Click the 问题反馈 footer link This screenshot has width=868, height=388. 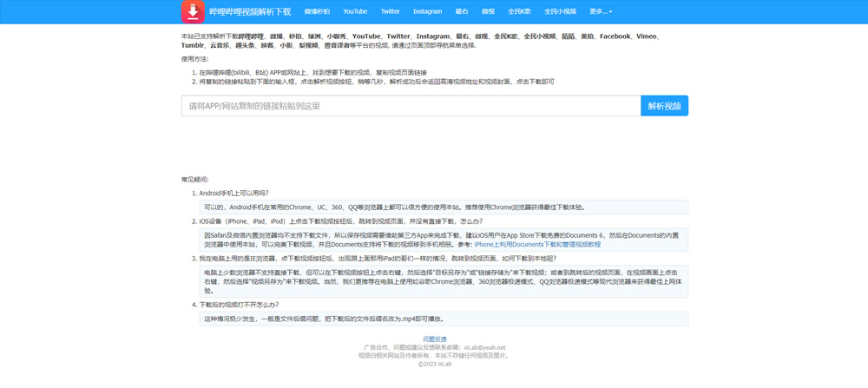pos(434,339)
